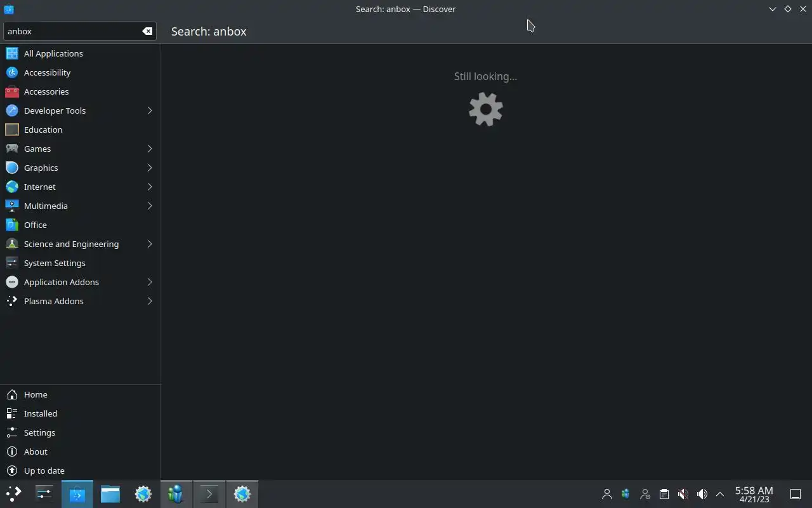The width and height of the screenshot is (812, 508).
Task: Expand the Internet category arrow
Action: 150,187
